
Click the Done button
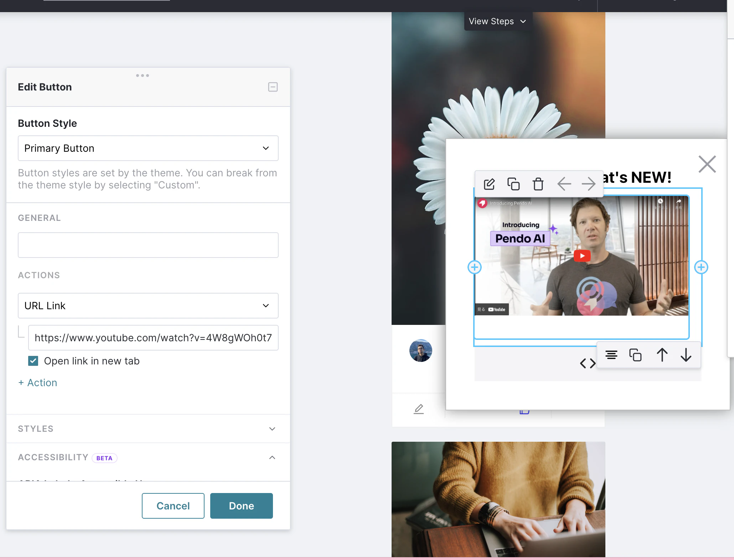pyautogui.click(x=242, y=506)
